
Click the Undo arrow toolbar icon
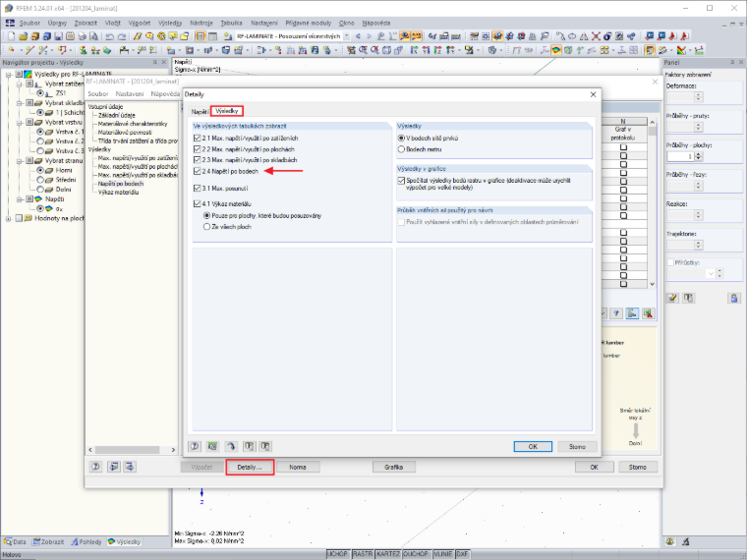109,36
